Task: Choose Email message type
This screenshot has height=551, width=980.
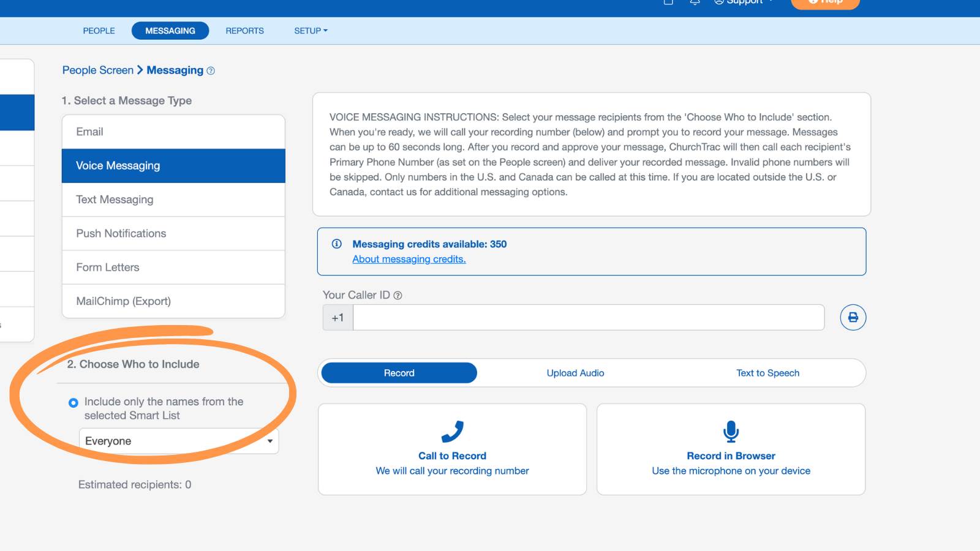Action: tap(173, 132)
